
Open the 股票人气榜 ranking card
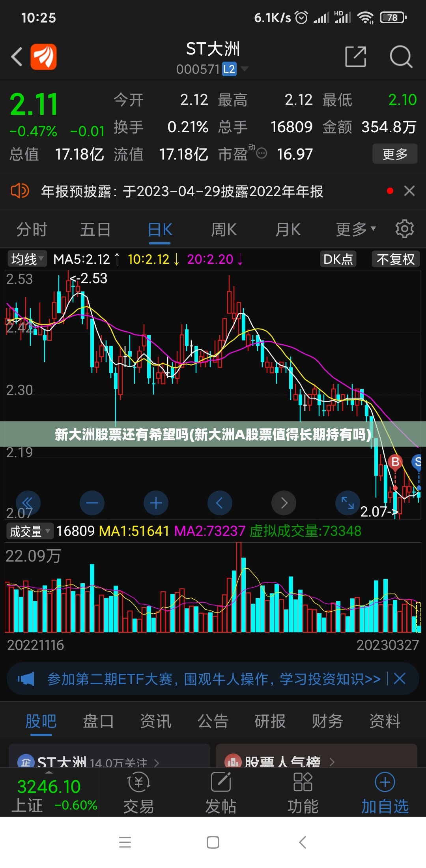[x=316, y=756]
